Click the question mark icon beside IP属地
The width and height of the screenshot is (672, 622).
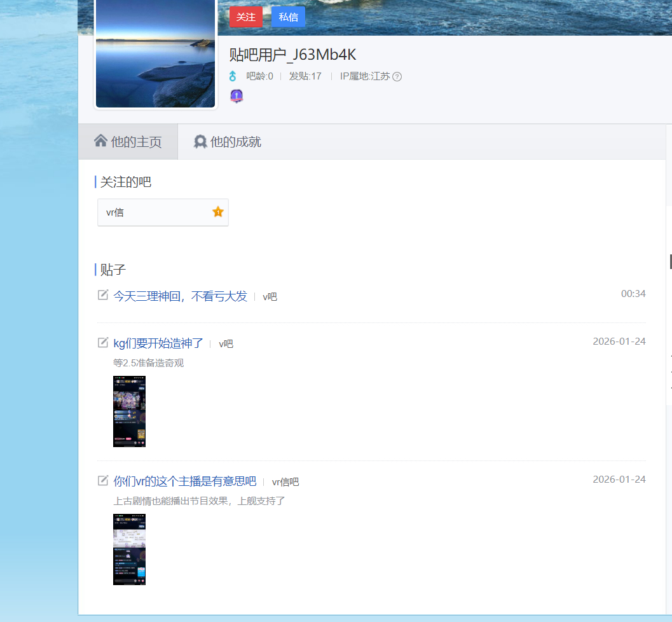pyautogui.click(x=397, y=77)
